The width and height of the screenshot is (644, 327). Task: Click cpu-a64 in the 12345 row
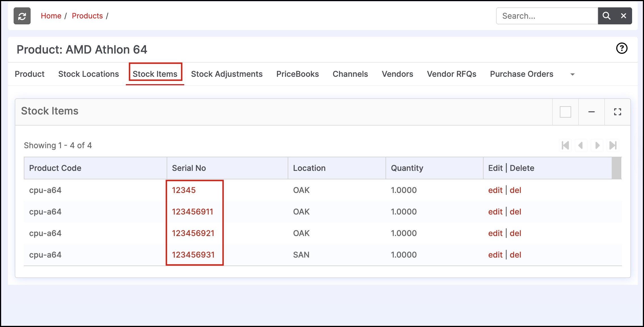click(45, 190)
